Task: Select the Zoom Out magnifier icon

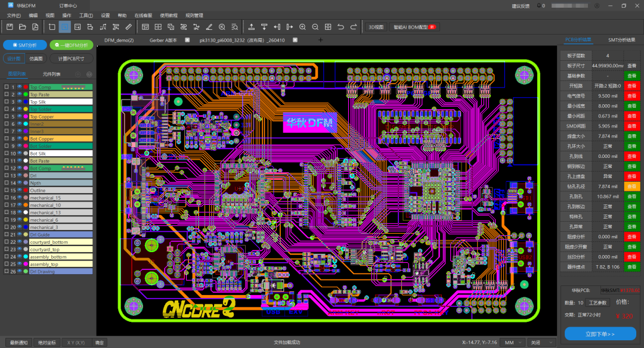Action: (315, 26)
